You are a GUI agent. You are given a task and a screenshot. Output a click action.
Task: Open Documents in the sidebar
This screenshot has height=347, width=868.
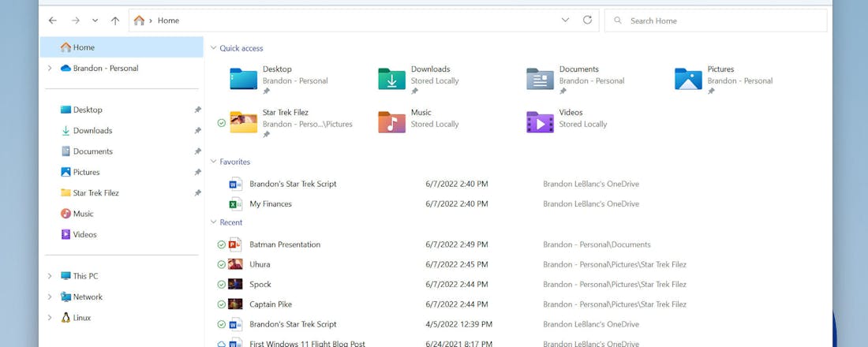pos(92,151)
